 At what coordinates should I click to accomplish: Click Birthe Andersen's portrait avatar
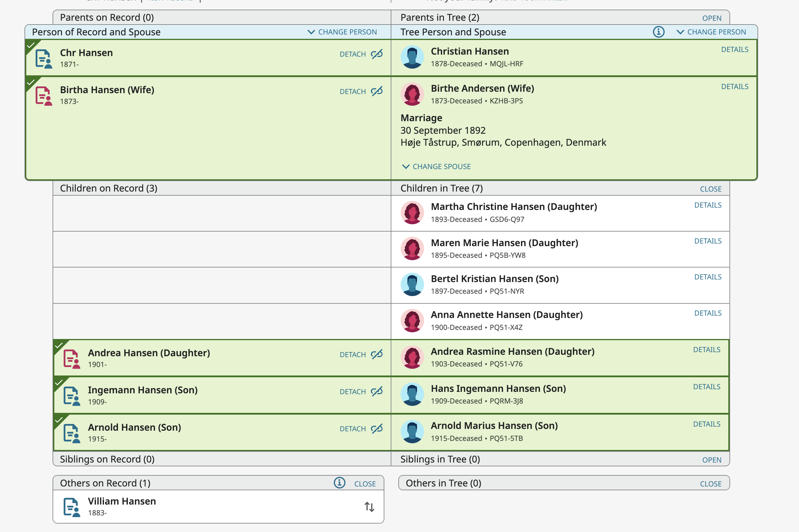point(412,94)
